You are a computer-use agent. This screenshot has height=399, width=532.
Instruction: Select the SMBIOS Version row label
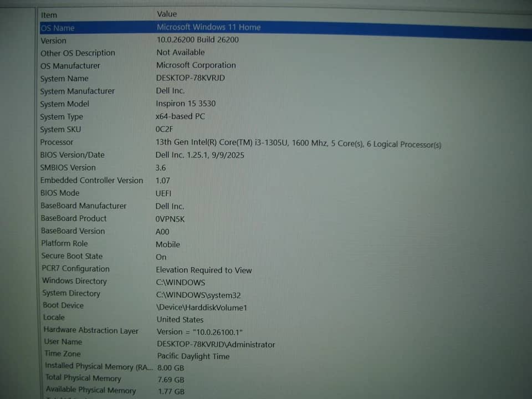68,167
